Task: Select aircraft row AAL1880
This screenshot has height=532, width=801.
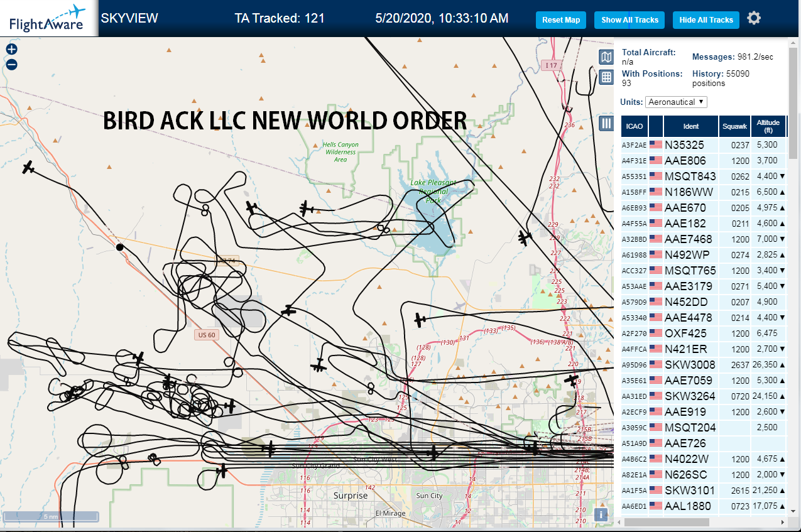Action: (704, 506)
